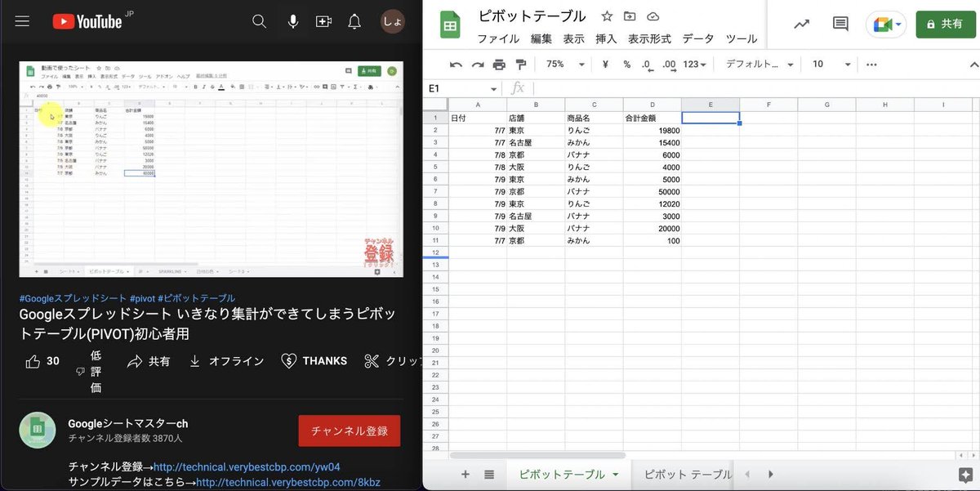Open the 編集 menu
Screen dimensions: 980x491
[x=541, y=38]
